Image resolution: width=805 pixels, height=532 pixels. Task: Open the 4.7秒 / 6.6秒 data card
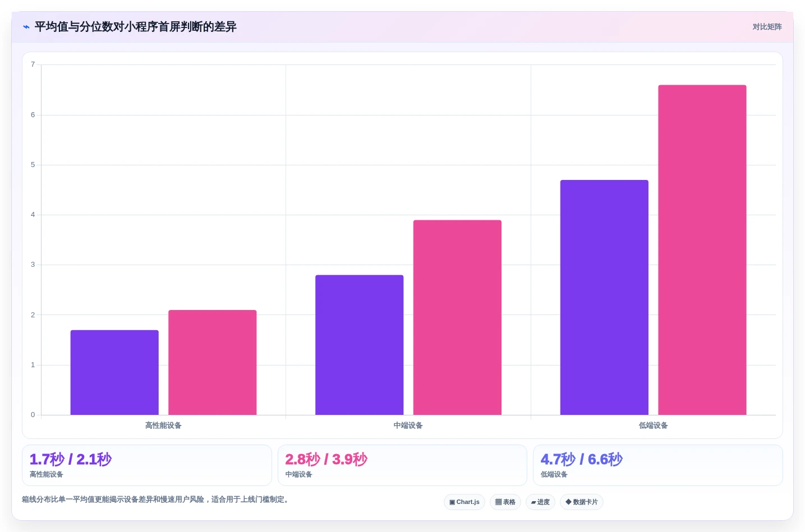tap(658, 465)
